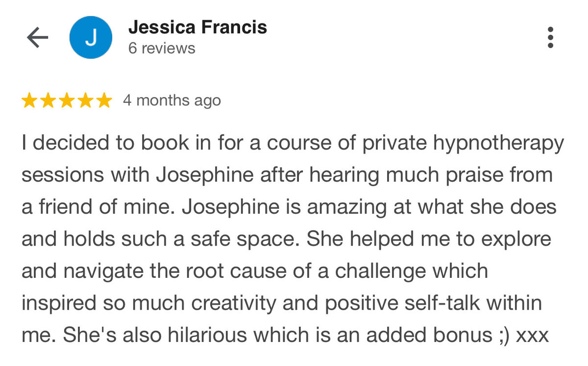Click the second yellow rating star

49,100
